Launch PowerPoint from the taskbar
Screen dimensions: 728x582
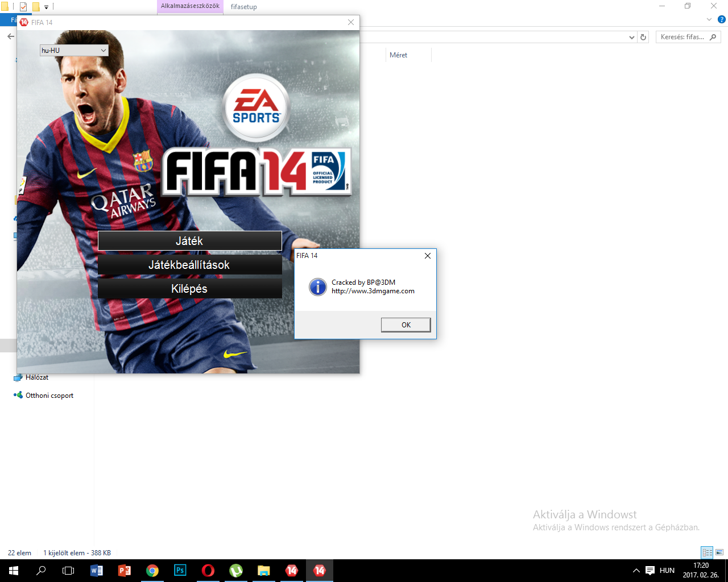(125, 571)
